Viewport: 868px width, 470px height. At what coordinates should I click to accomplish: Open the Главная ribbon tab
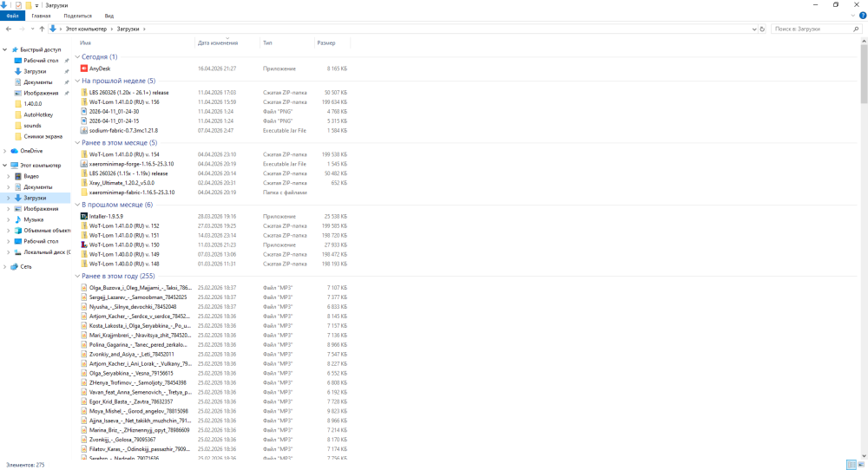pos(41,16)
